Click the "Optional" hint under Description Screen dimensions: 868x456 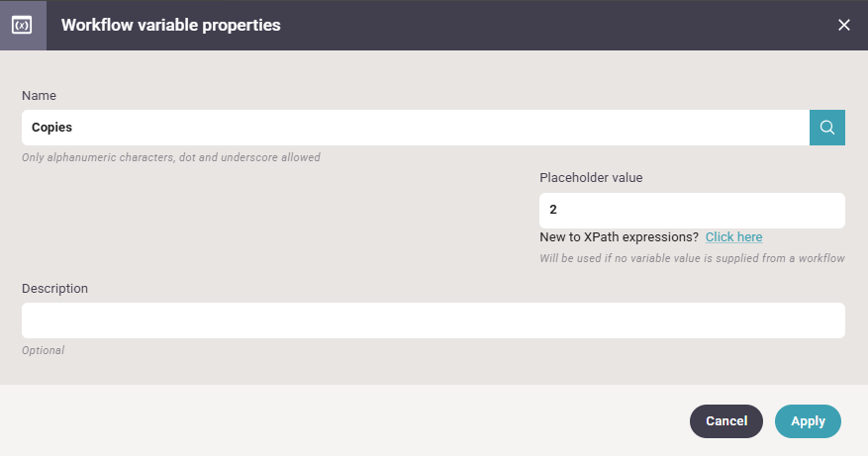click(x=44, y=350)
